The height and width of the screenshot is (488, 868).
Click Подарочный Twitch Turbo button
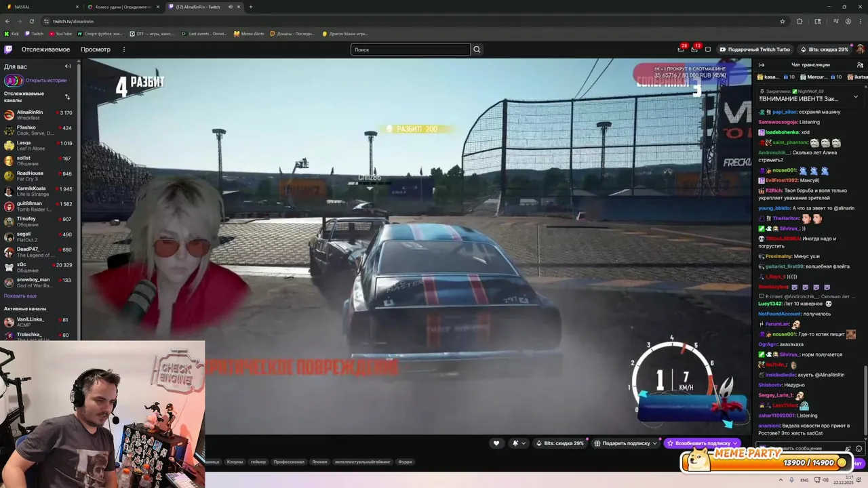tap(755, 49)
